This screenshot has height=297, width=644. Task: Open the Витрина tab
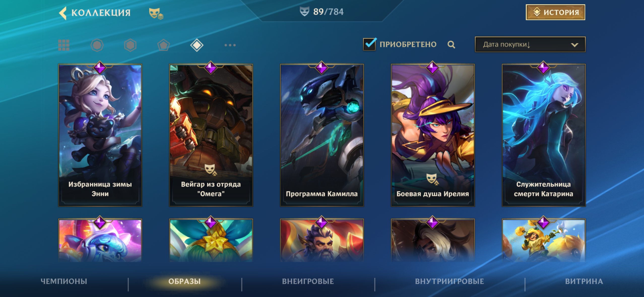tap(584, 281)
